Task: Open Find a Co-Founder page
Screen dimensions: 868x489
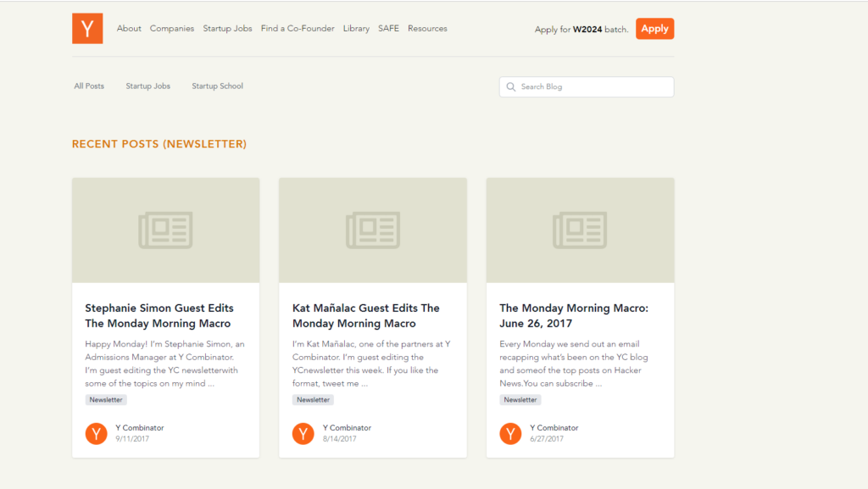Action: 298,28
